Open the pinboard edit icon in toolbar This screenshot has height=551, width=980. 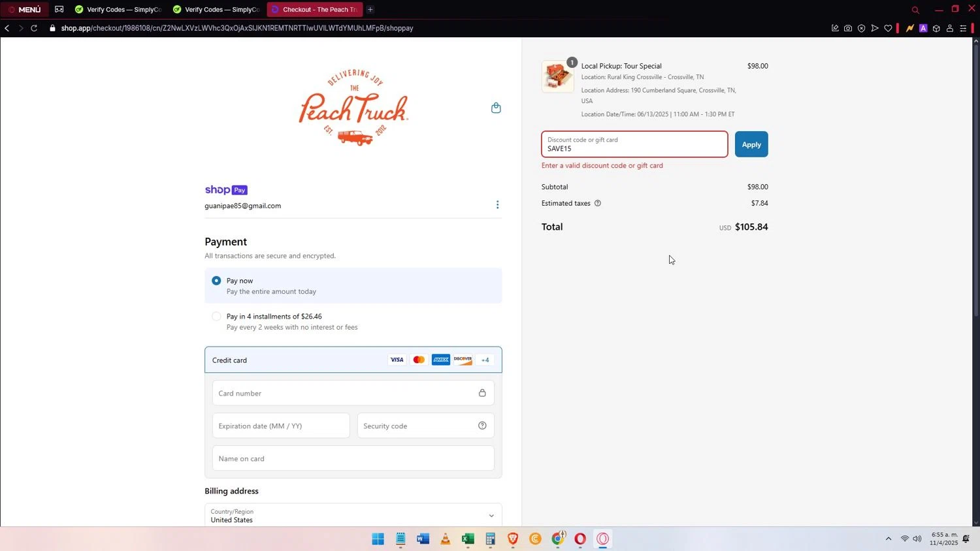pyautogui.click(x=835, y=28)
